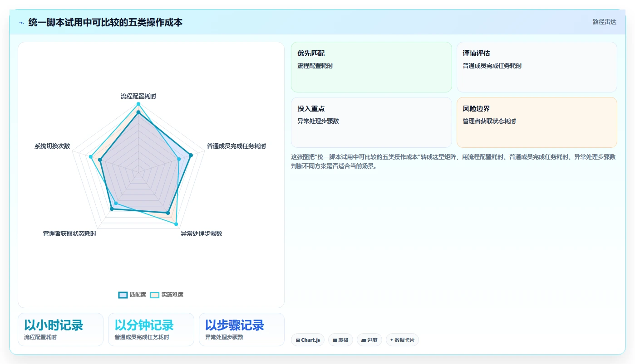The width and height of the screenshot is (635, 364).
Task: Click the 进度 tag icon
Action: point(364,340)
